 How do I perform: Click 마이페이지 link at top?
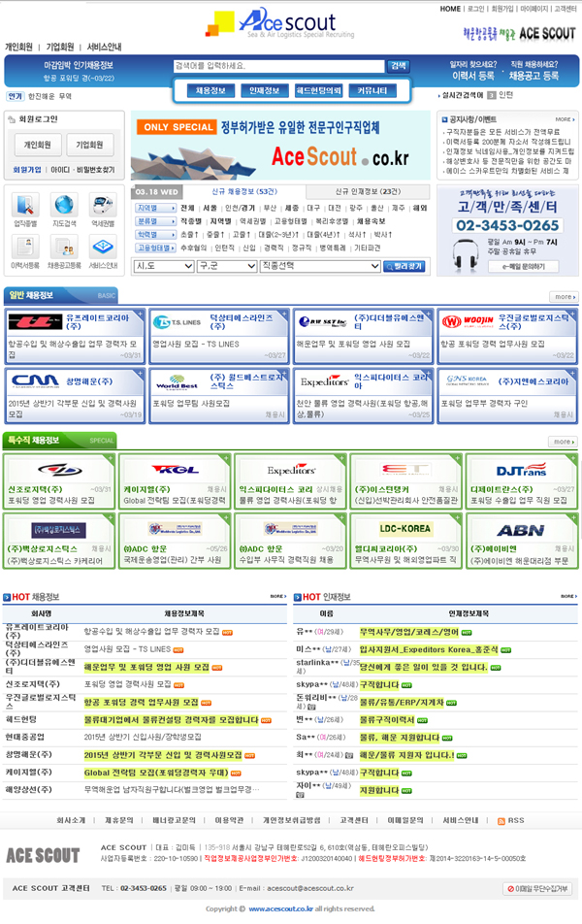click(x=534, y=9)
